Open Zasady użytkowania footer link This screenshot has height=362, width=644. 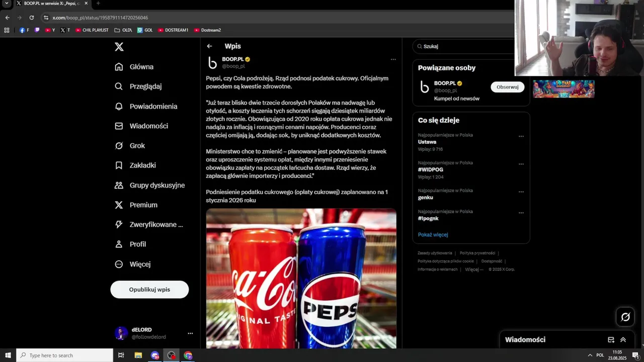tap(435, 253)
